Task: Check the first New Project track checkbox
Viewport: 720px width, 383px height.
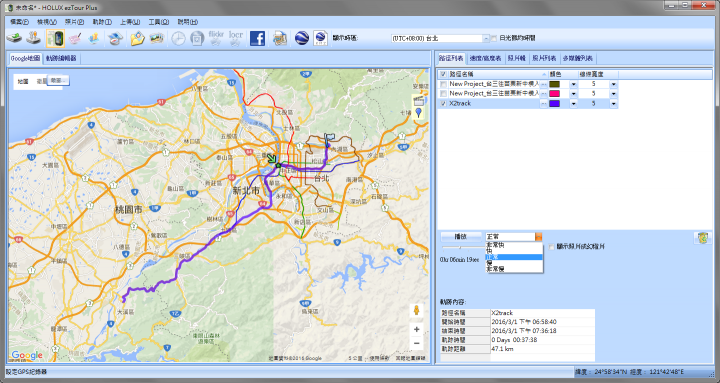Action: 443,84
